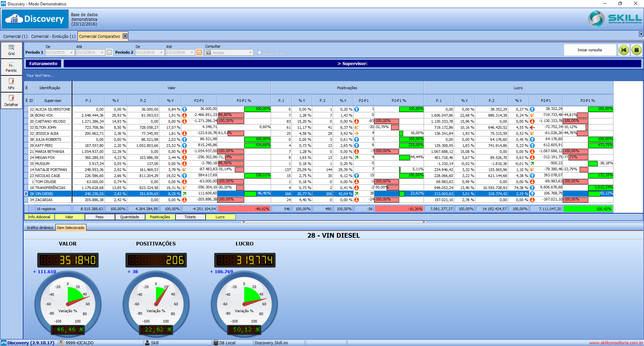Select the Comercial Comparativo tab
This screenshot has height=346, width=644.
(x=100, y=36)
